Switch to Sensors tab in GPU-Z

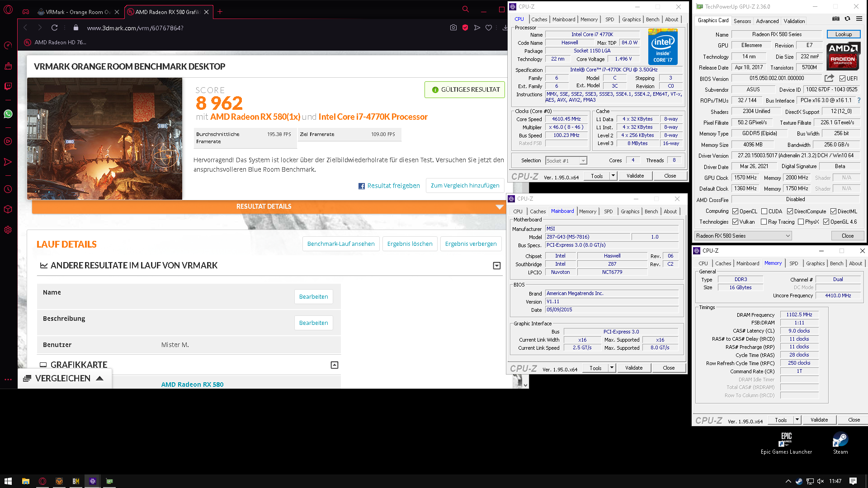point(742,21)
